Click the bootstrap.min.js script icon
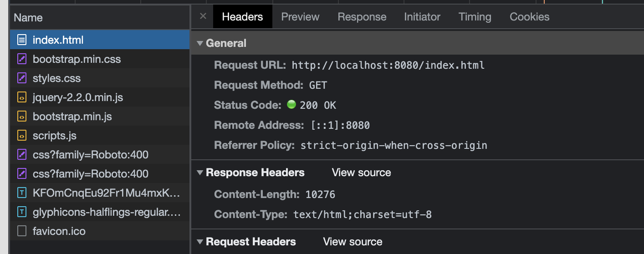644x254 pixels. tap(22, 117)
